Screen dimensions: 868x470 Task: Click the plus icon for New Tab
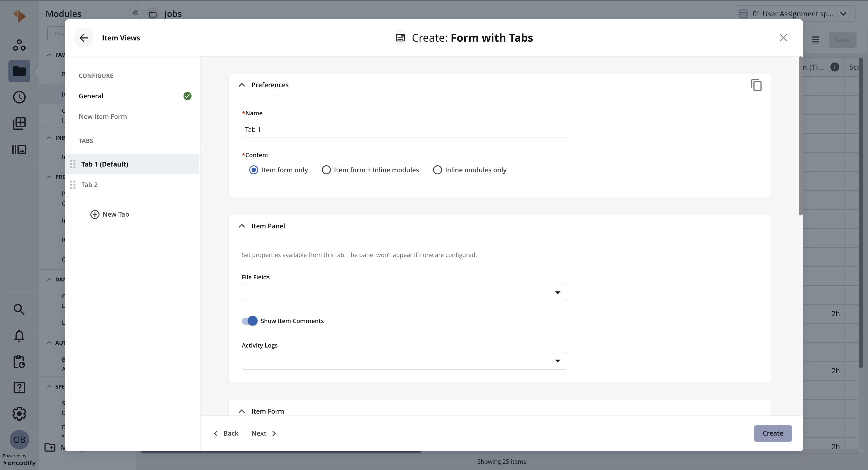tap(95, 214)
